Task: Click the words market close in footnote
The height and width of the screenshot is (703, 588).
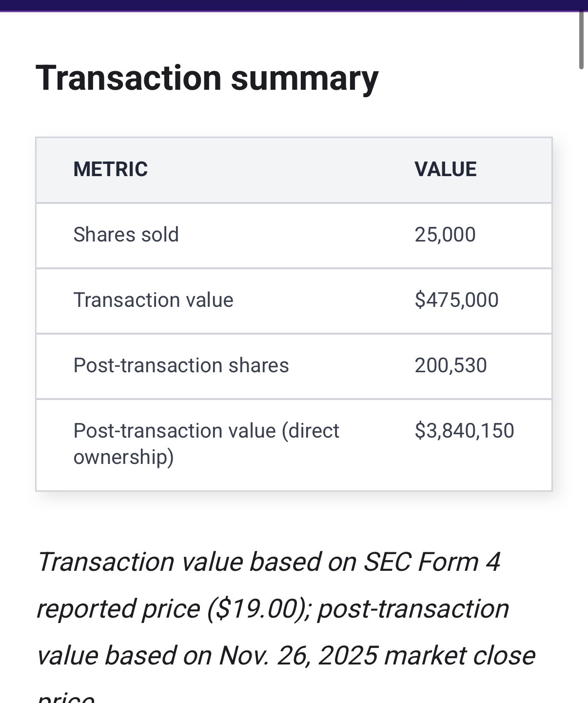Action: [x=459, y=655]
